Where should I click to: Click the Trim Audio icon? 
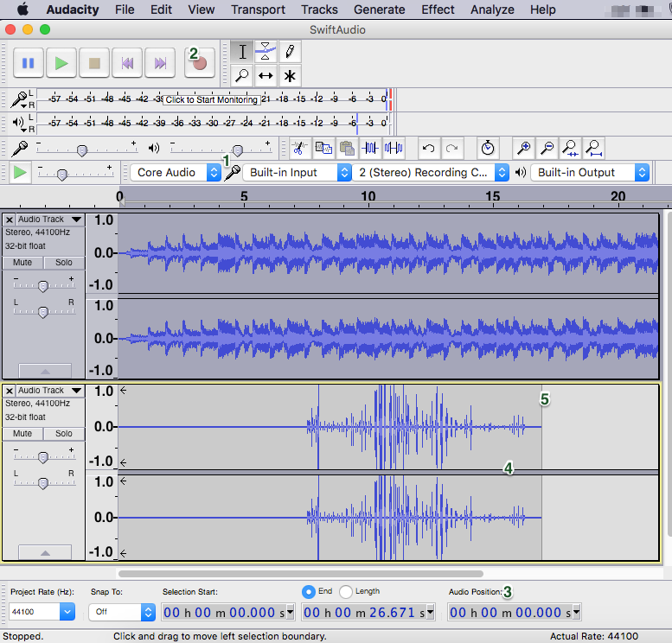coord(370,149)
